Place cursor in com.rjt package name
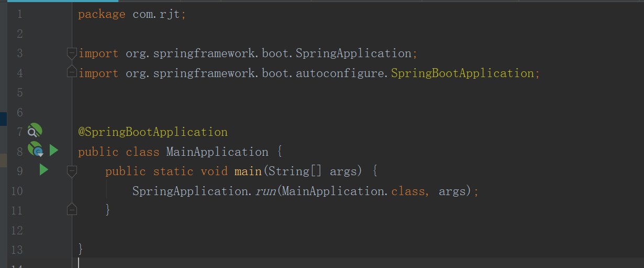The image size is (644, 268). [x=157, y=14]
